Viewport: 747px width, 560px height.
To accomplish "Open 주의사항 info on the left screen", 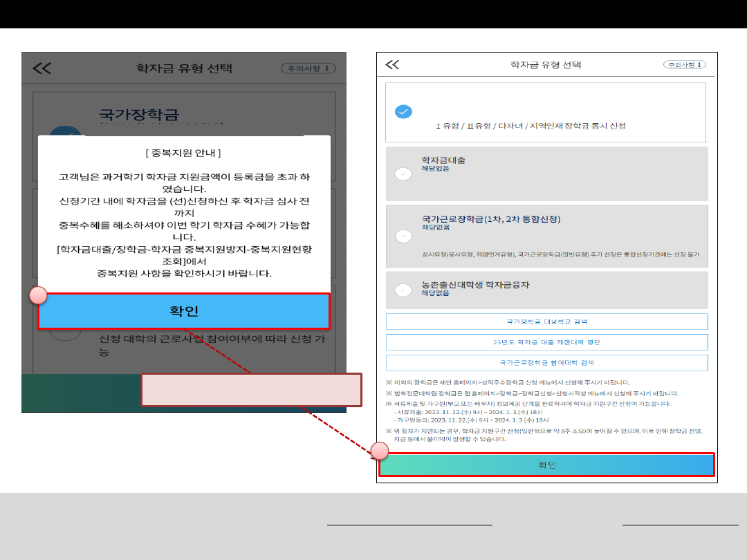I will point(308,68).
